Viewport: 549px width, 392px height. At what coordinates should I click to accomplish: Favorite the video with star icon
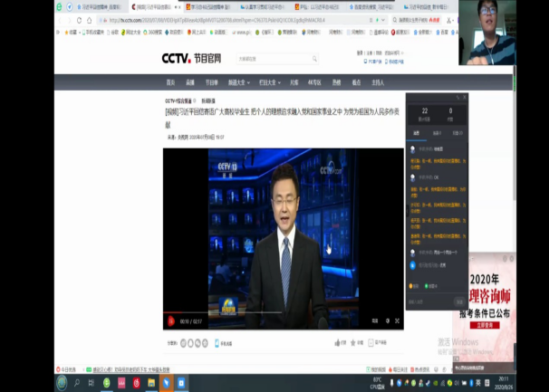(x=353, y=342)
